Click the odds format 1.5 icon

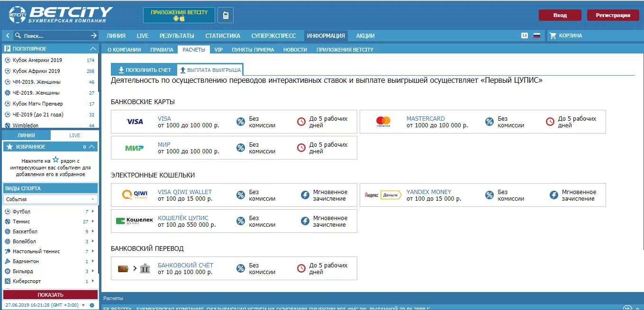(x=525, y=35)
